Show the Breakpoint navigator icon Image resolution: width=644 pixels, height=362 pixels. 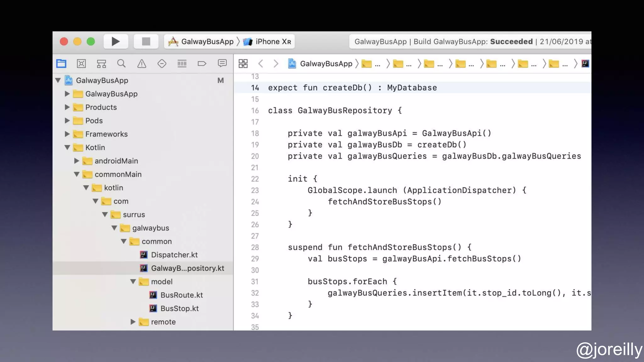click(x=202, y=64)
